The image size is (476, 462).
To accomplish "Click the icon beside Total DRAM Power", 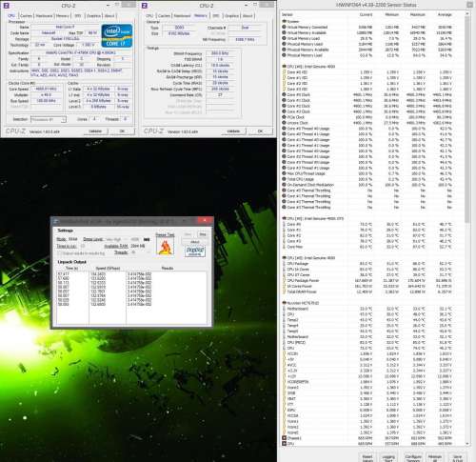I will click(284, 291).
